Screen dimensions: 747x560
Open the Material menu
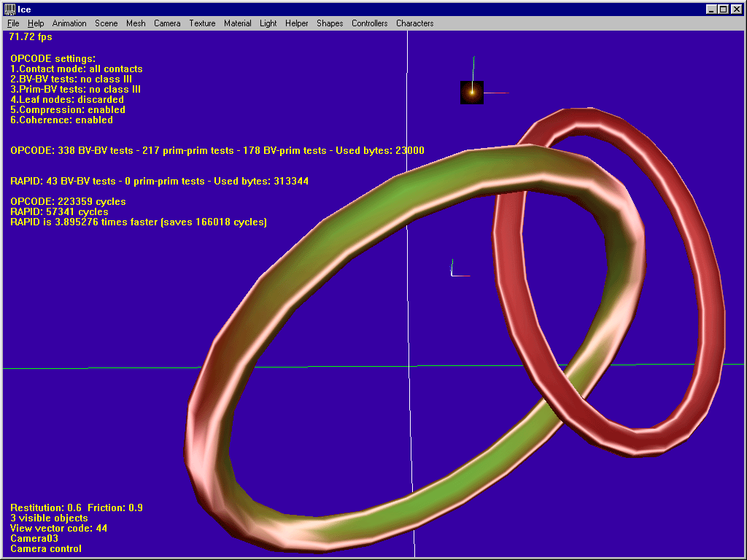click(238, 23)
